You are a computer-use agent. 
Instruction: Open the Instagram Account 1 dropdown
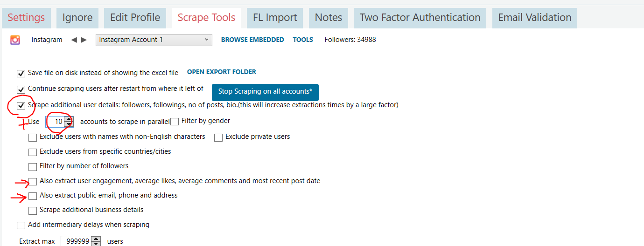point(154,40)
